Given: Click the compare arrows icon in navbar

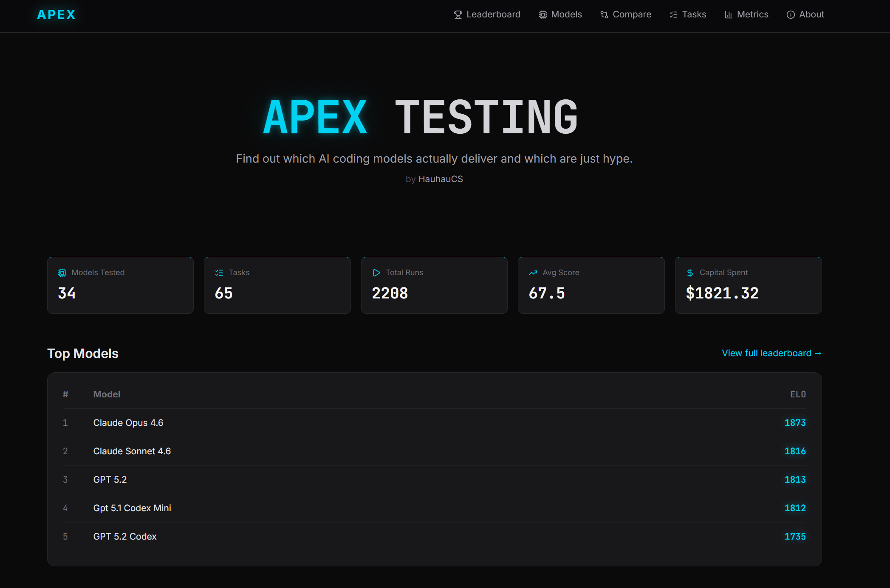Looking at the screenshot, I should coord(604,15).
